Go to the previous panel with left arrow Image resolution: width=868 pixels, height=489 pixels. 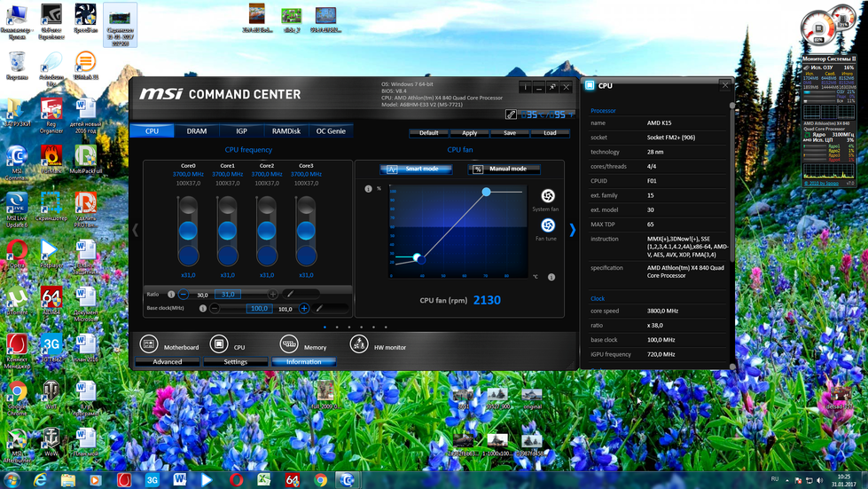135,230
